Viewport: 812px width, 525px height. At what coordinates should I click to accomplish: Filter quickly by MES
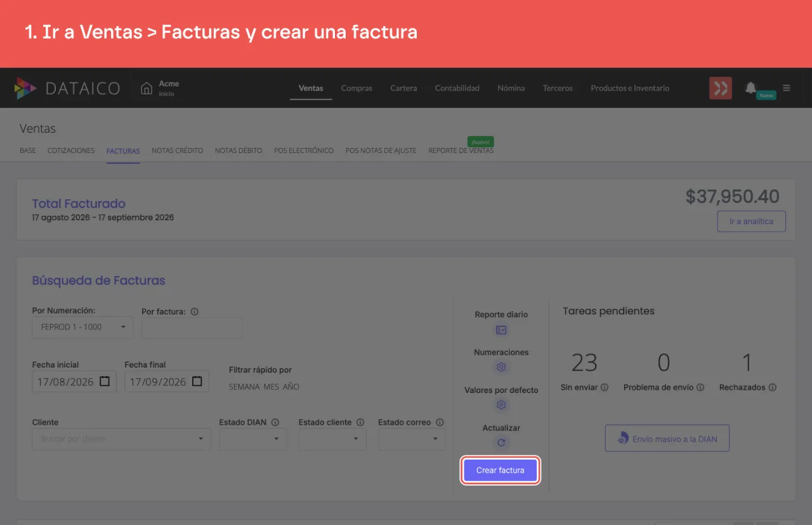click(x=272, y=387)
